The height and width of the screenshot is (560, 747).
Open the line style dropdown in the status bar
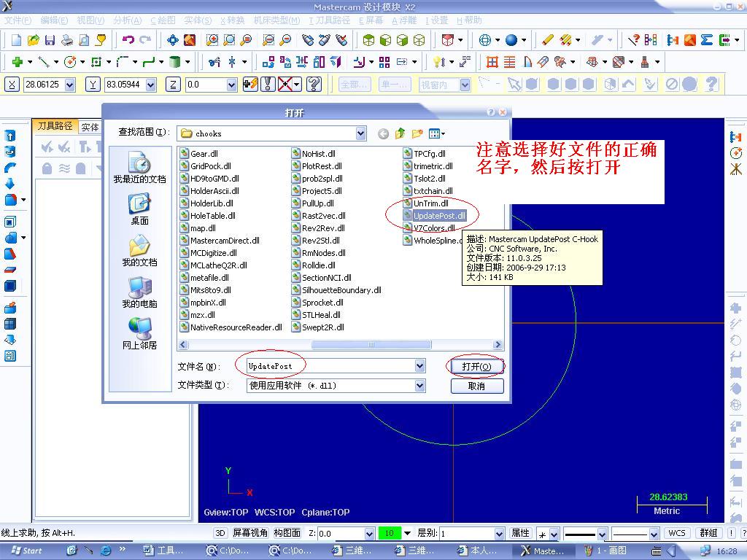click(602, 534)
